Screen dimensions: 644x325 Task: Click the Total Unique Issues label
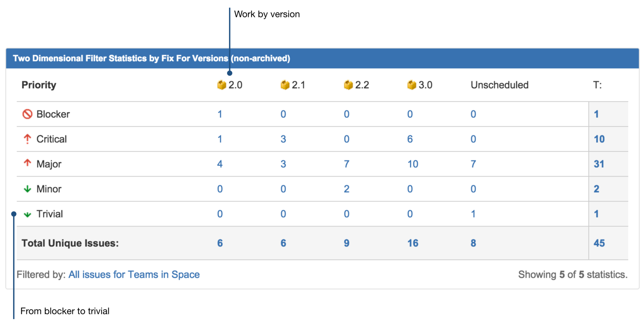tap(70, 243)
